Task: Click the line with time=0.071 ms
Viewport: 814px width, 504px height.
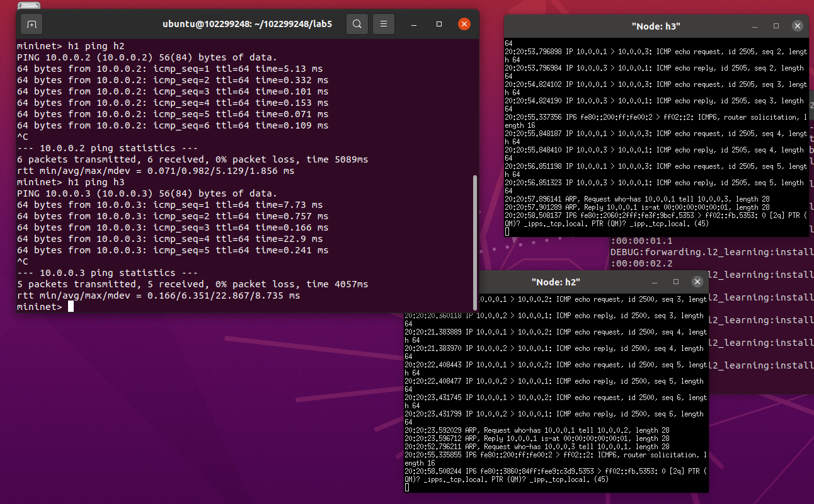Action: point(173,114)
